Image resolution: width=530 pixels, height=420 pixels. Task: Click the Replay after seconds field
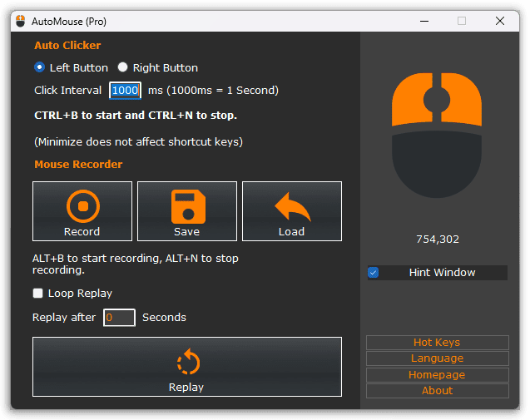coord(119,317)
